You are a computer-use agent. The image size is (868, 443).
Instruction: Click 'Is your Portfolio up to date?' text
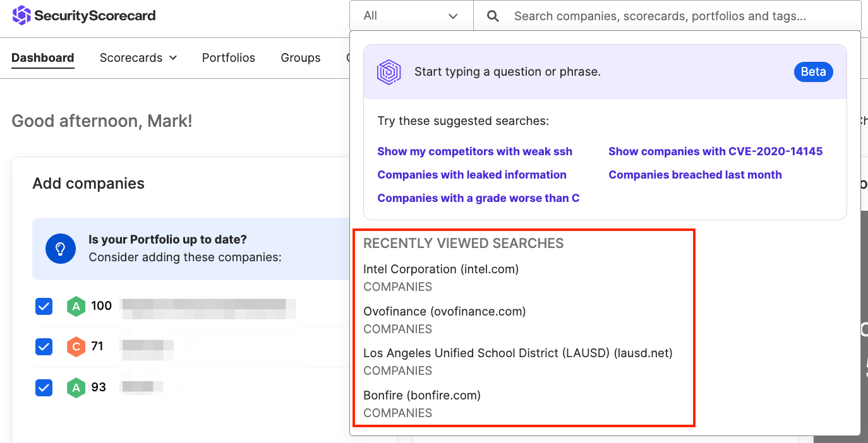pos(167,240)
